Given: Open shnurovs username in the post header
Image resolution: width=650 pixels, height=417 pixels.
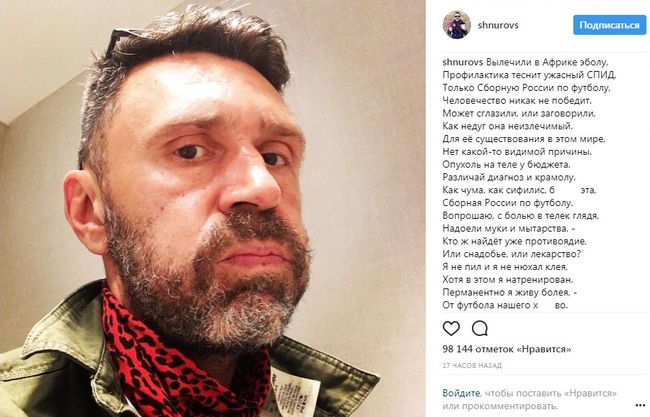Looking at the screenshot, I should [498, 25].
